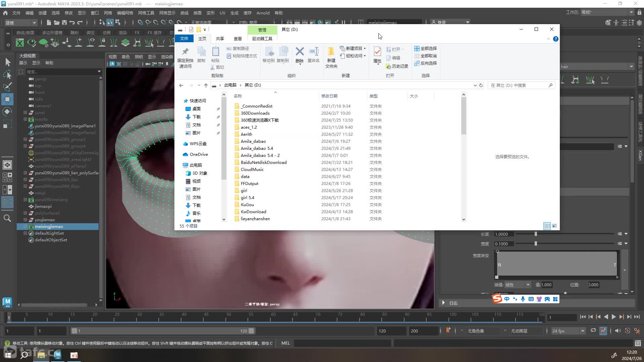Click the Rename icon in Explorer ribbon
Screen dimensions: 644x362
pyautogui.click(x=314, y=51)
